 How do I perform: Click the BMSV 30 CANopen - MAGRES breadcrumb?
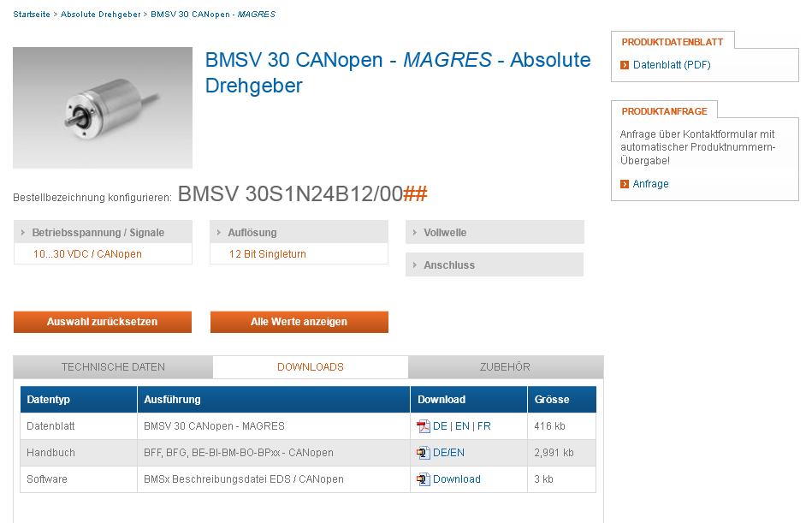(x=213, y=15)
